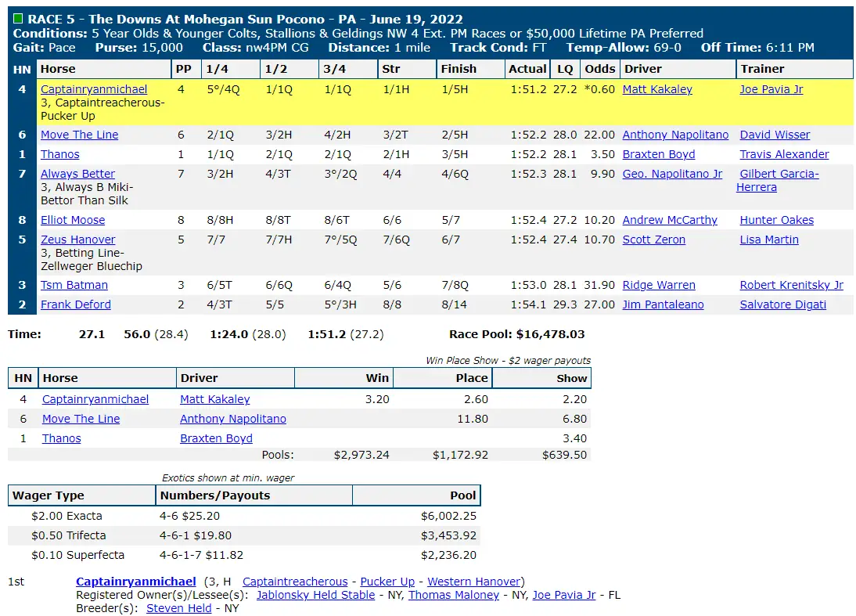
Task: Open driver Scott Zeron link
Action: (654, 240)
